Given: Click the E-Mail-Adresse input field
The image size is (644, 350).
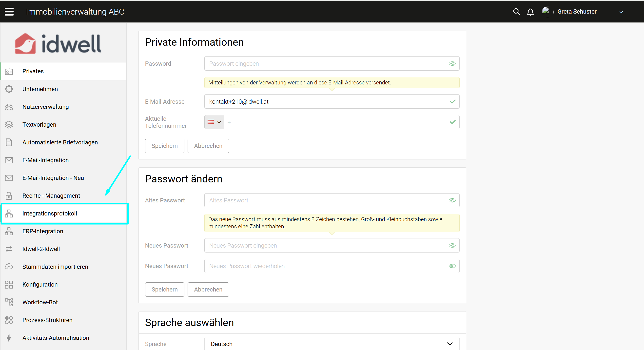Looking at the screenshot, I should (x=325, y=101).
